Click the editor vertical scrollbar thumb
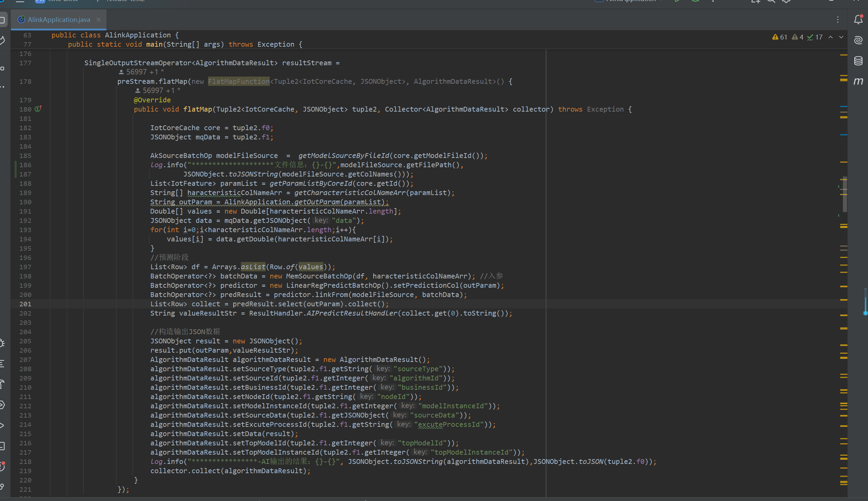This screenshot has width=868, height=501. coord(845,194)
